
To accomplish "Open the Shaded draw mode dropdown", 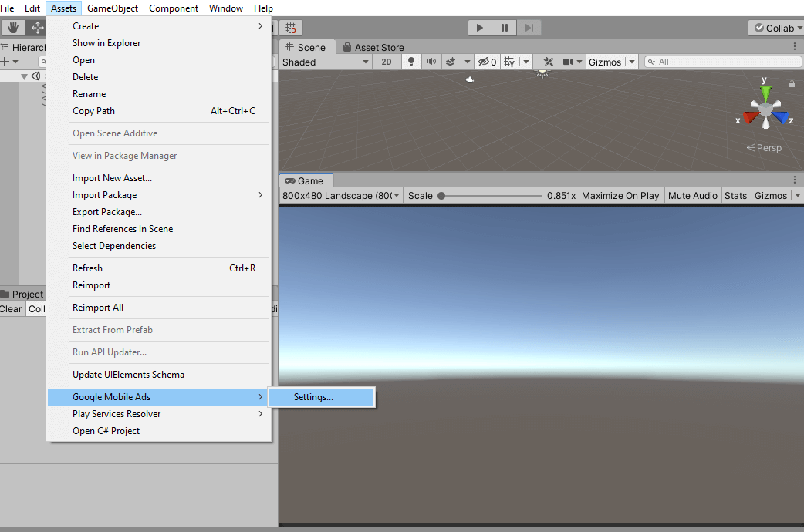I will (x=326, y=62).
